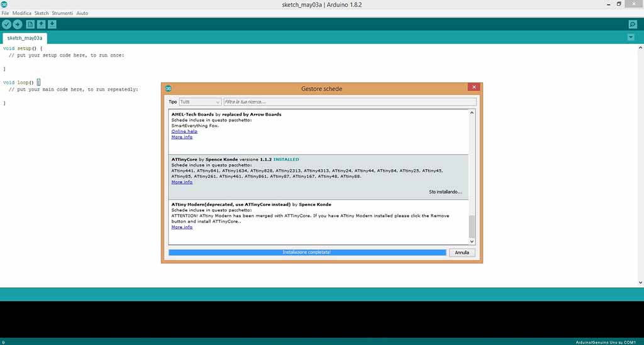The height and width of the screenshot is (345, 644).
Task: Open More info link under AMEL-Tech Boards
Action: [182, 137]
